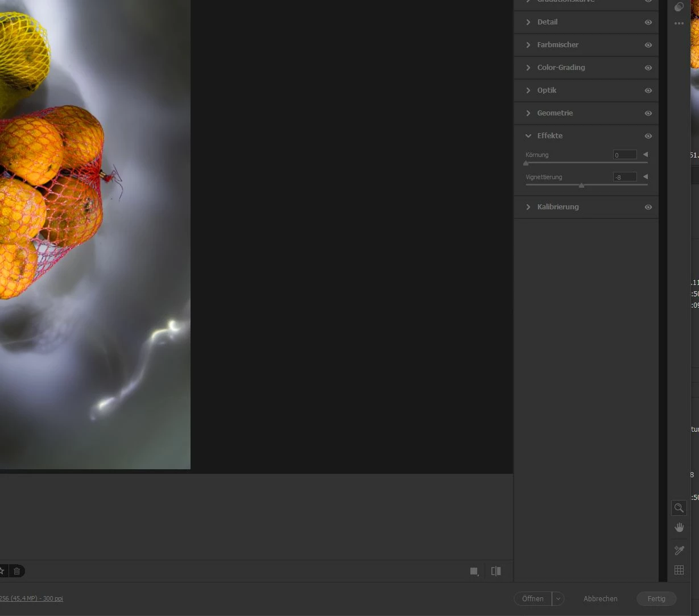Toggle Color-Grading eye visibility
Screen dimensions: 699x616
[x=648, y=68]
